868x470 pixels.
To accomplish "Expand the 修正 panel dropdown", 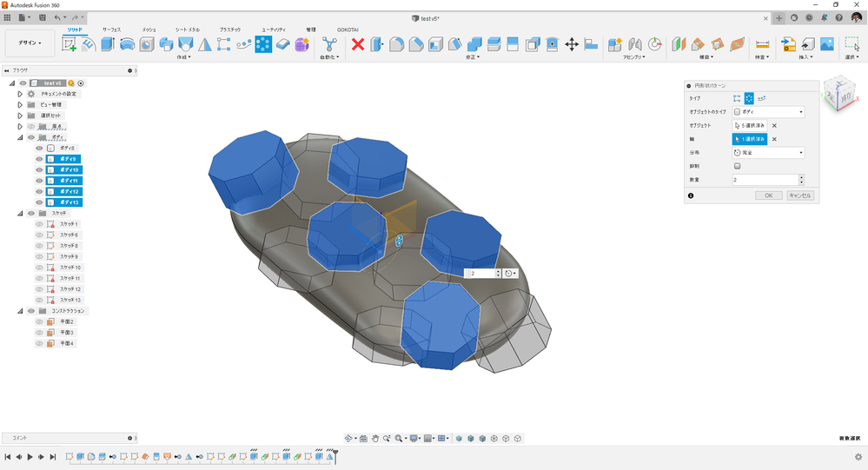I will click(x=472, y=57).
